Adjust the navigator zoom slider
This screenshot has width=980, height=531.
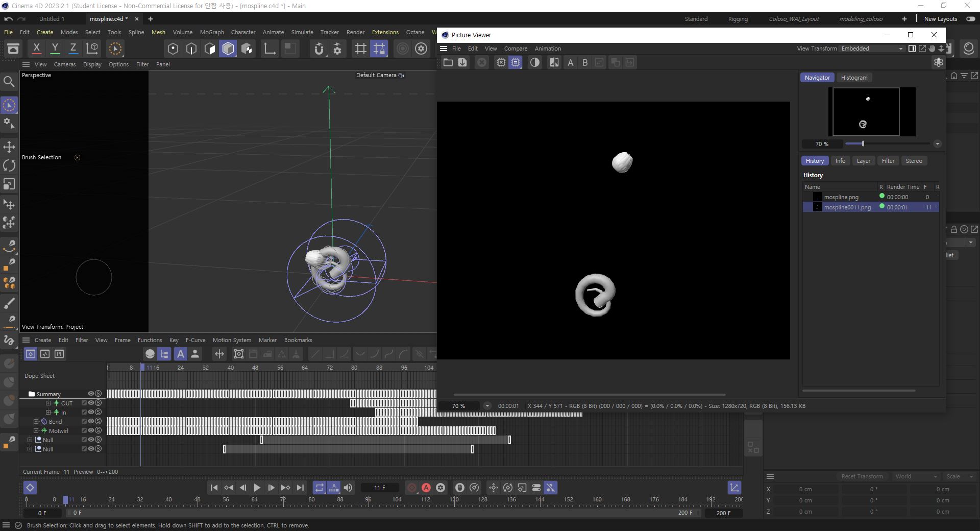(x=863, y=144)
